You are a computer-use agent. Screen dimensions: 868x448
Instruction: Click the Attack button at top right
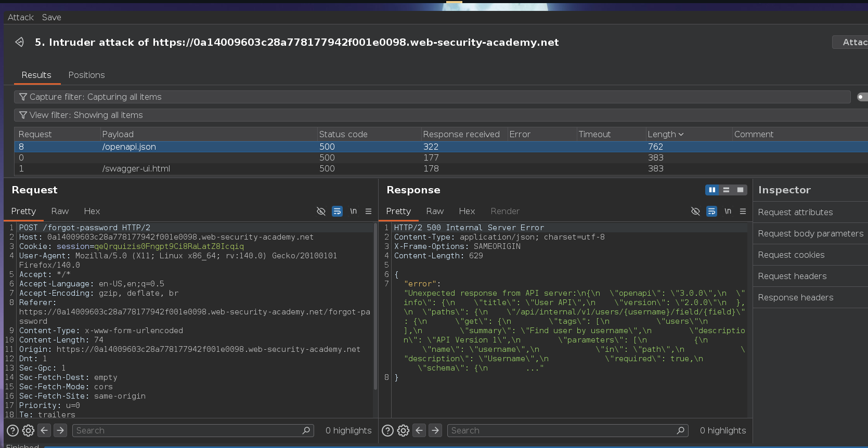[851, 42]
